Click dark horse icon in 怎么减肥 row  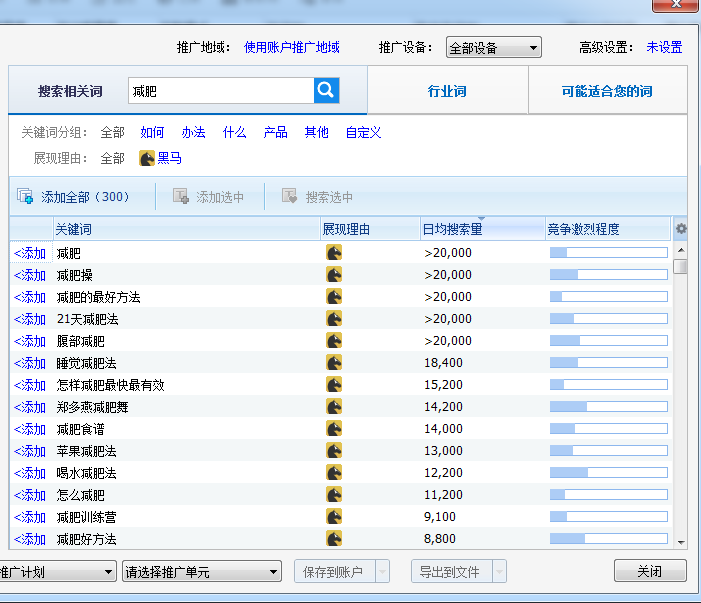(x=334, y=495)
